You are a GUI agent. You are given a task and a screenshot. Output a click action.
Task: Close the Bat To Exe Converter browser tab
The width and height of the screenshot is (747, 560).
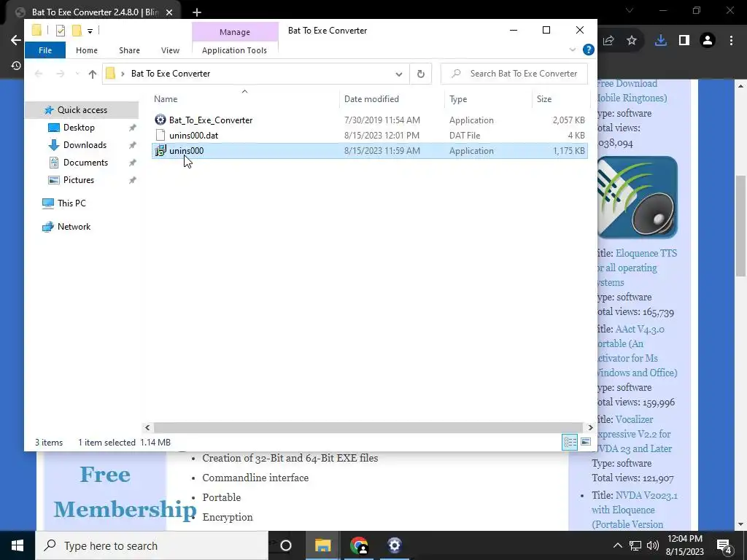point(169,12)
